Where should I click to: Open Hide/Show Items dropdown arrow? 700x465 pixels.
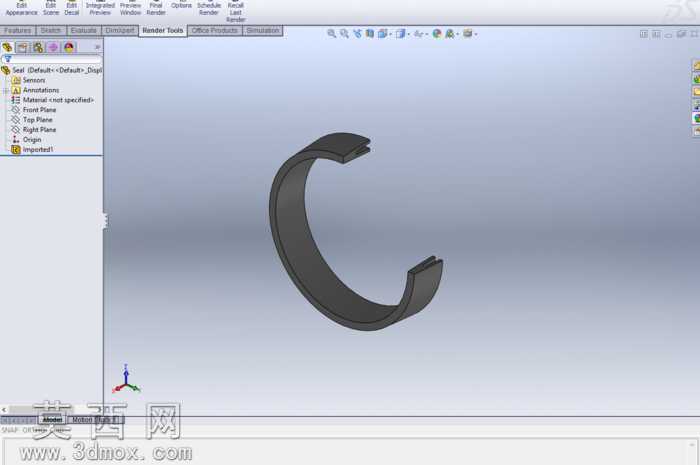tap(426, 34)
